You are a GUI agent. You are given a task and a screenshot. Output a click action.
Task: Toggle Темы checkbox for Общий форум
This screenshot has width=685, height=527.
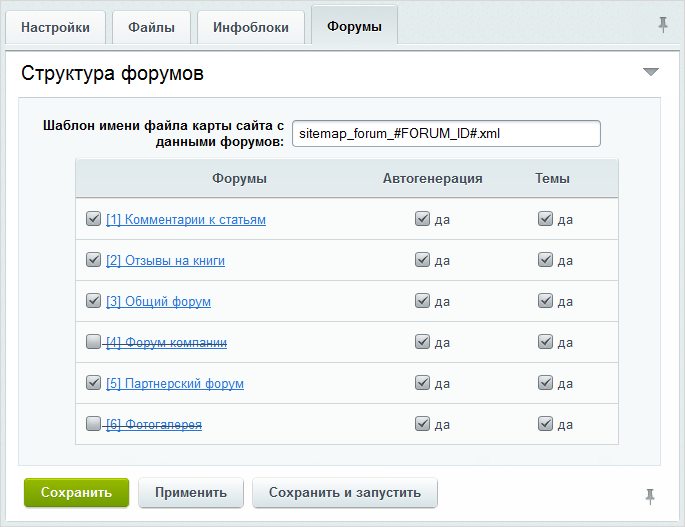545,301
